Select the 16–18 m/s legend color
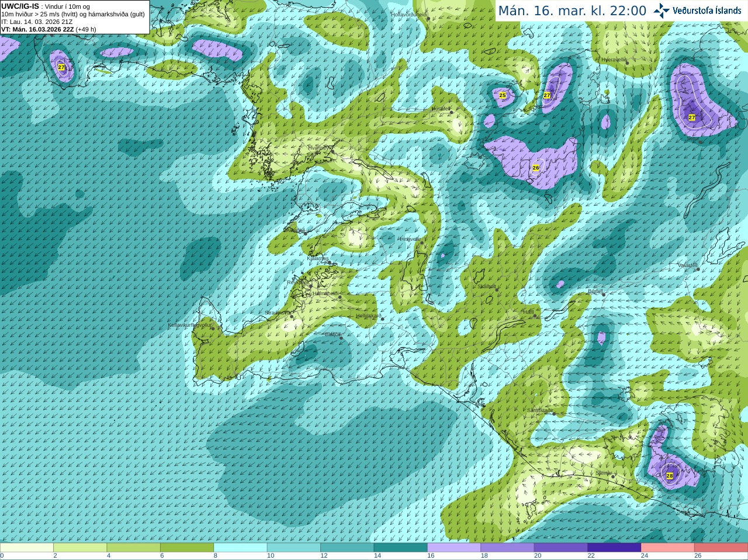This screenshot has height=560, width=748. 454,548
